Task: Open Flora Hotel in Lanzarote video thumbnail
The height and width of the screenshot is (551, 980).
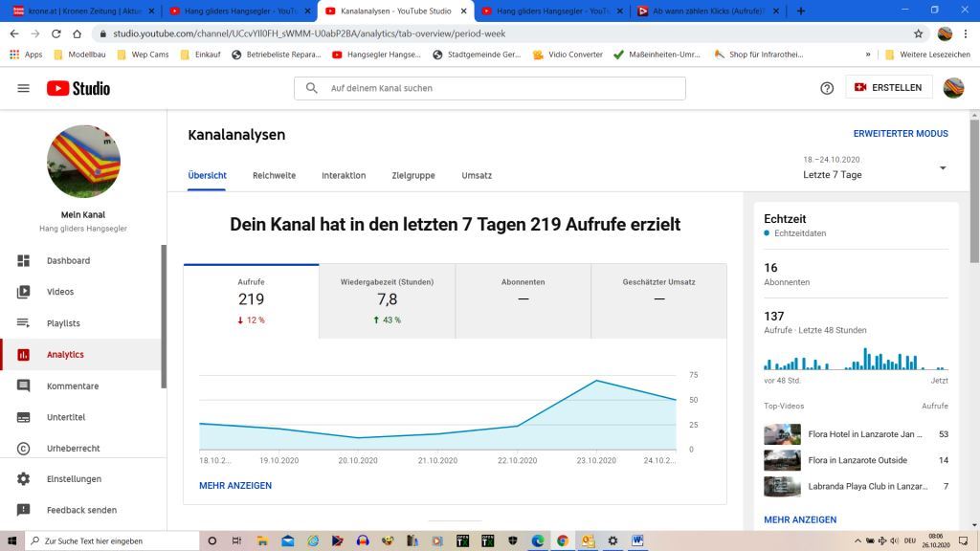Action: pos(782,434)
